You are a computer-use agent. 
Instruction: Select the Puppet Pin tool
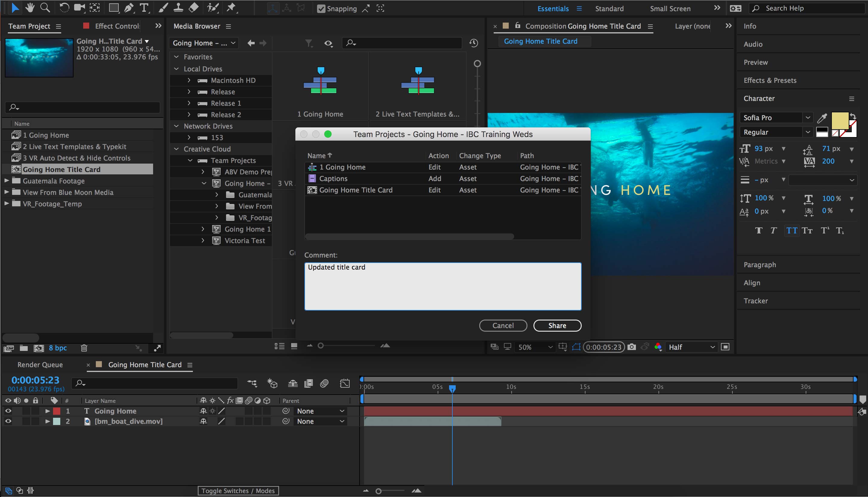click(231, 8)
